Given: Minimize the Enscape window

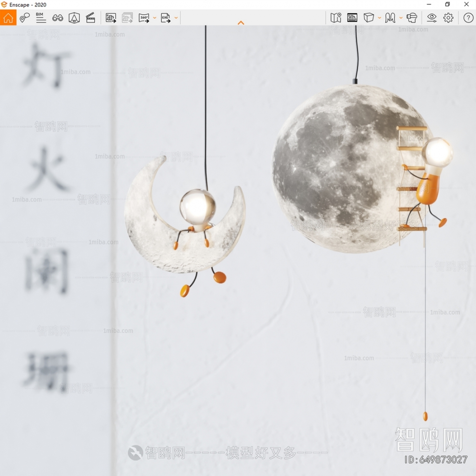Looking at the screenshot, I should [x=429, y=4].
